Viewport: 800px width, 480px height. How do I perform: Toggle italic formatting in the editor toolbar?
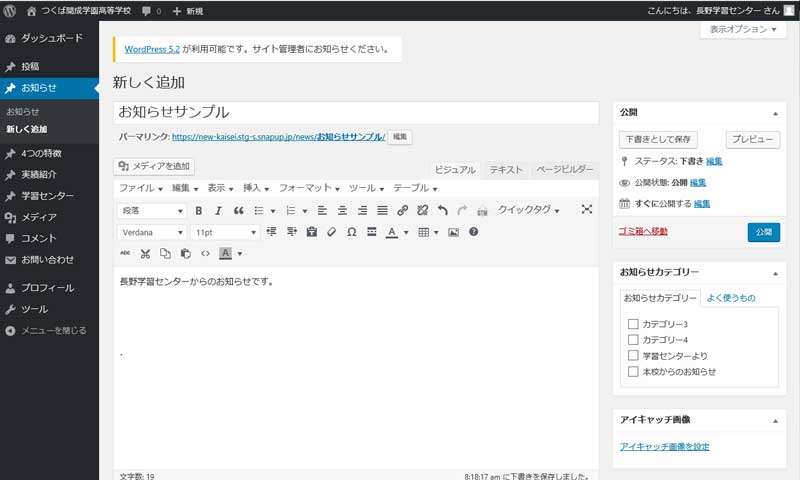click(218, 210)
